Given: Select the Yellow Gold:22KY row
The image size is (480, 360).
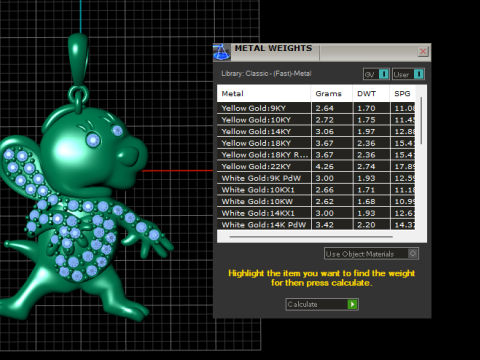Looking at the screenshot, I should [316, 166].
